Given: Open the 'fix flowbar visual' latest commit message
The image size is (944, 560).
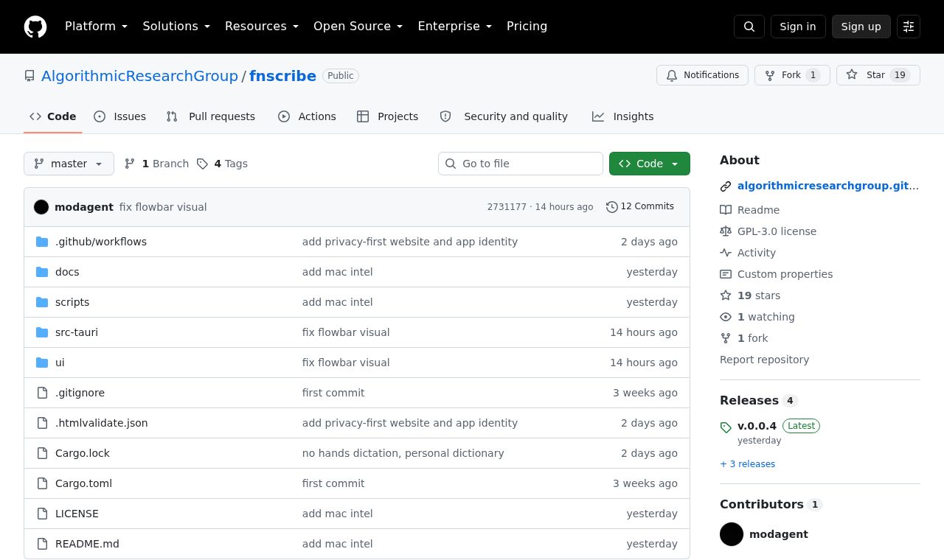Looking at the screenshot, I should 163,207.
